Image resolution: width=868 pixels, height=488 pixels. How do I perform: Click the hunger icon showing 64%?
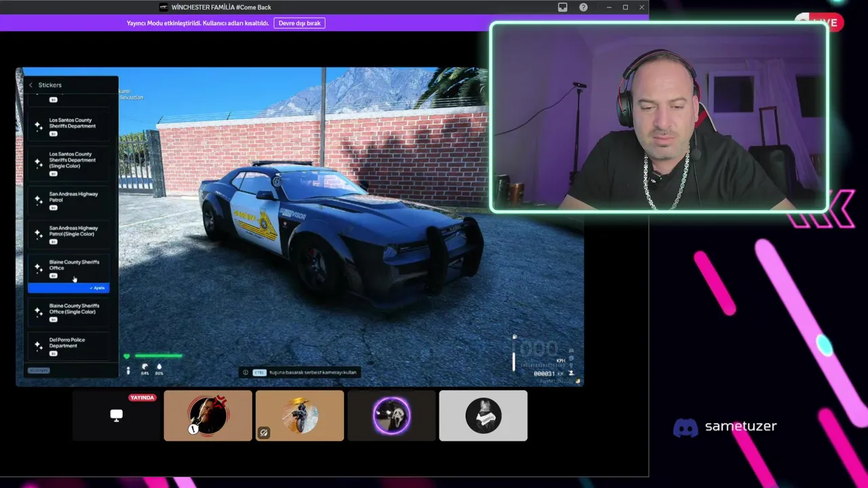144,367
